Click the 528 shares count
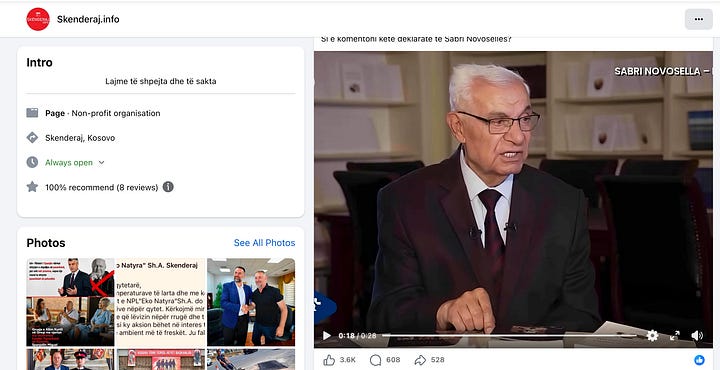Screen dimensions: 720x370 [x=438, y=360]
